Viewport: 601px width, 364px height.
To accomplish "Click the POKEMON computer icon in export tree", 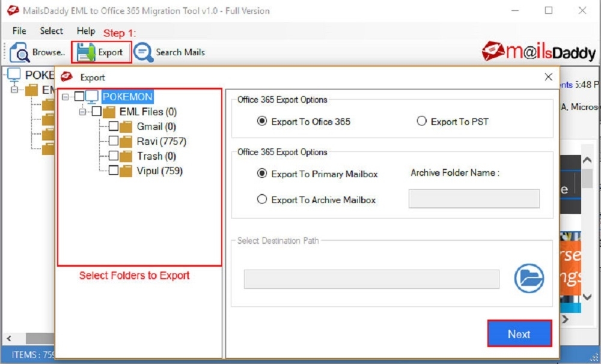I will (x=92, y=97).
